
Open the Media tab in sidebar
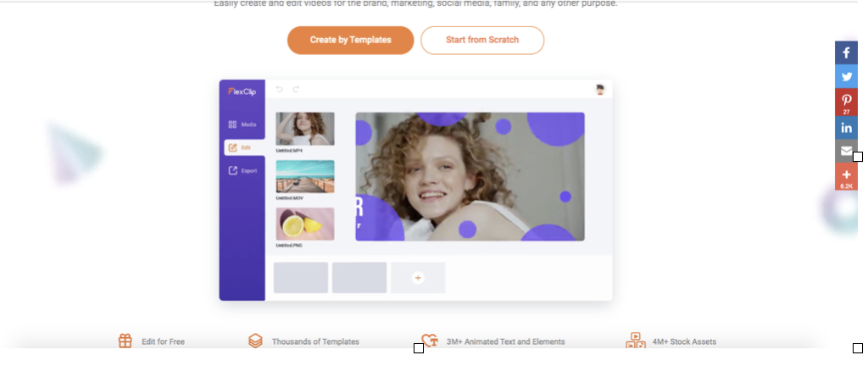coord(242,125)
